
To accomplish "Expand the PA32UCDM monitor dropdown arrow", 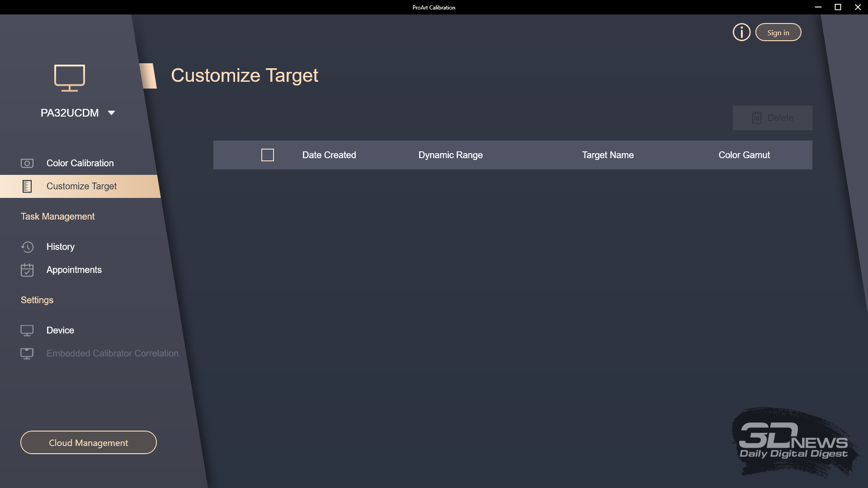I will coord(112,113).
